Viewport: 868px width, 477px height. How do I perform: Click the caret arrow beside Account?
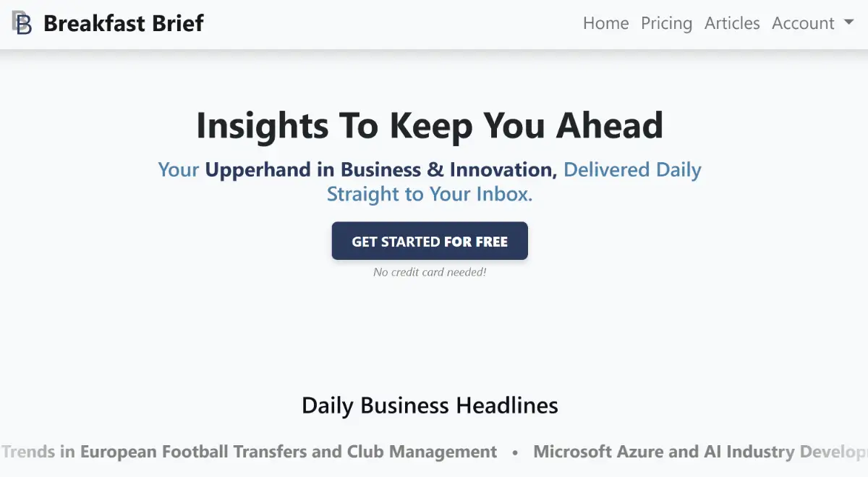point(848,23)
